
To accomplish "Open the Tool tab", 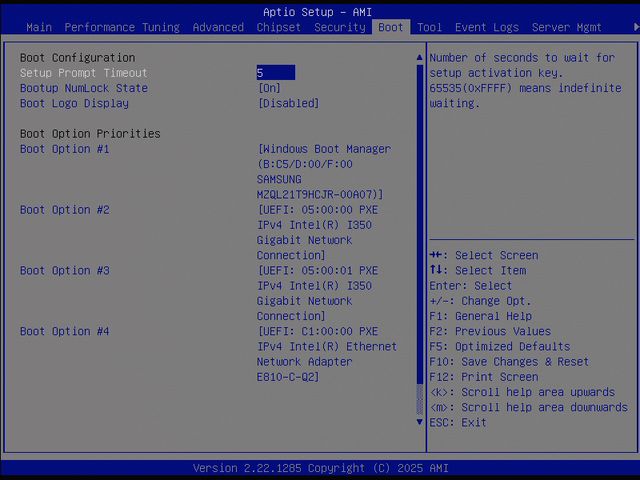I will [x=429, y=27].
